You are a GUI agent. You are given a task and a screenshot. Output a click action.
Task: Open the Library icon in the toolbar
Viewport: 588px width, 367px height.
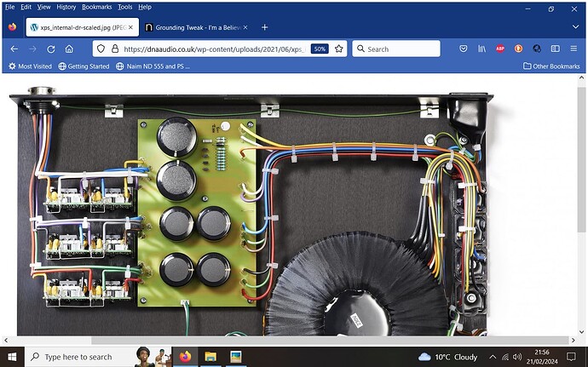(483, 49)
